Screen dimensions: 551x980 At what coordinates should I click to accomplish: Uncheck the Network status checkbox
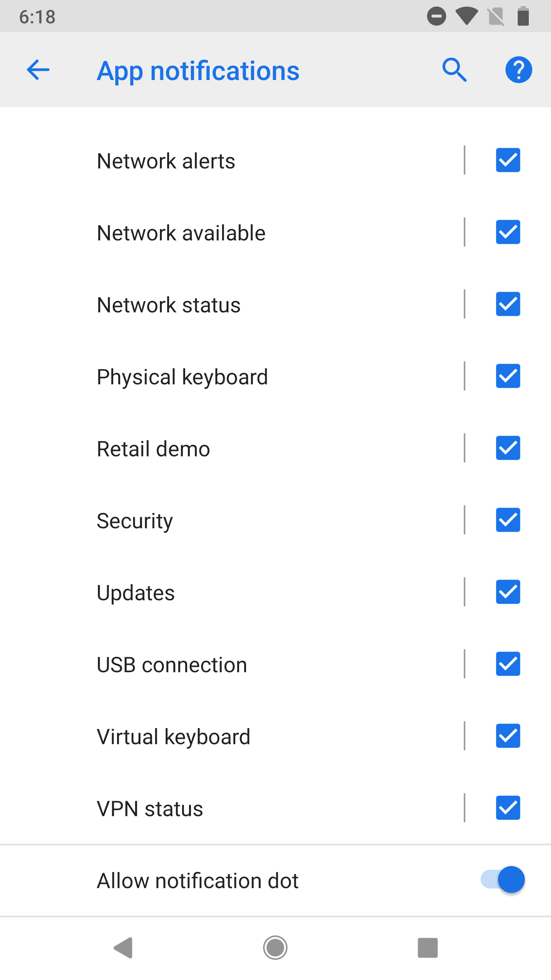click(508, 304)
